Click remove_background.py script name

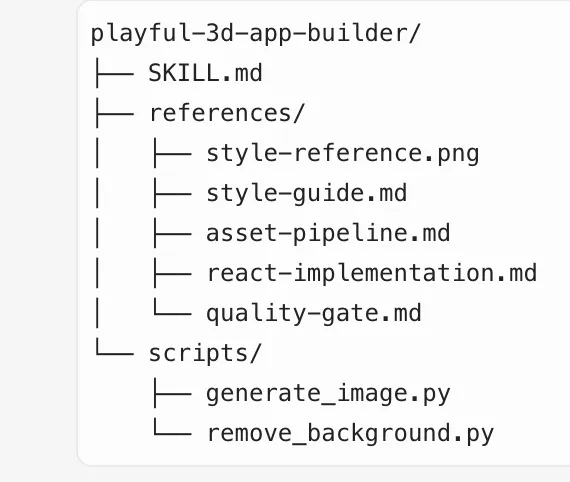coord(350,433)
